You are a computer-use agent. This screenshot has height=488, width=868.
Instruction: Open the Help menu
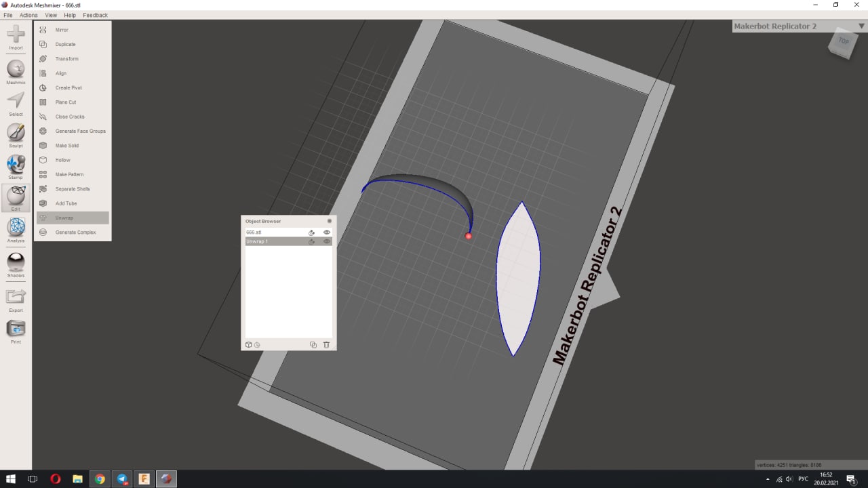[70, 15]
